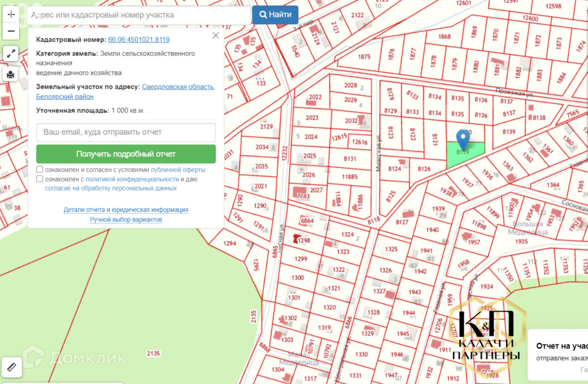
Task: Open the Свердловская область address link
Action: click(178, 87)
